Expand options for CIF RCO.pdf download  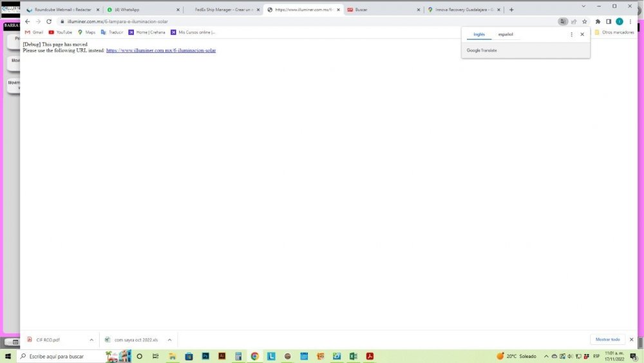point(91,340)
